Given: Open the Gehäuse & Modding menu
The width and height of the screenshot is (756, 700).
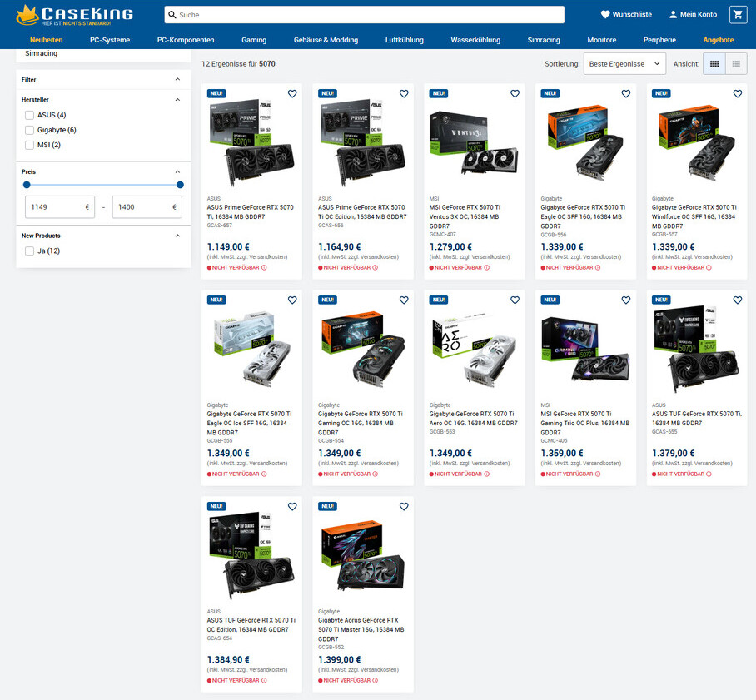Looking at the screenshot, I should pyautogui.click(x=326, y=40).
